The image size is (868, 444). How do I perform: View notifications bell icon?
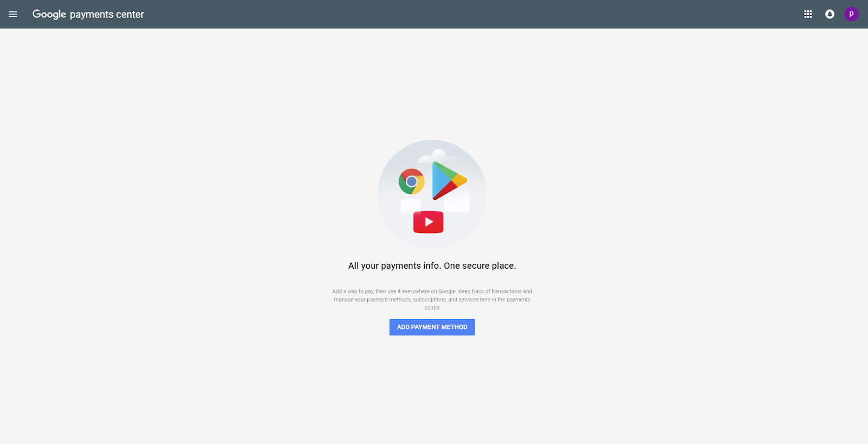[x=829, y=14]
